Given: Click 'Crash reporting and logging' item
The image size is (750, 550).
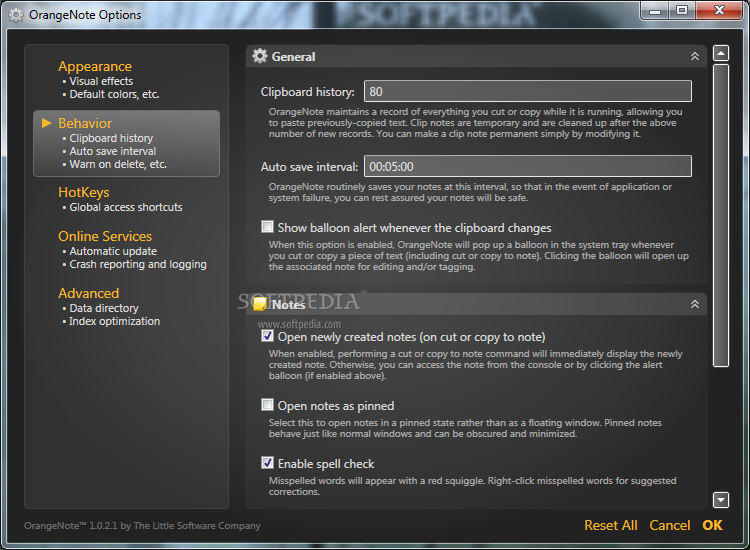Looking at the screenshot, I should [138, 264].
